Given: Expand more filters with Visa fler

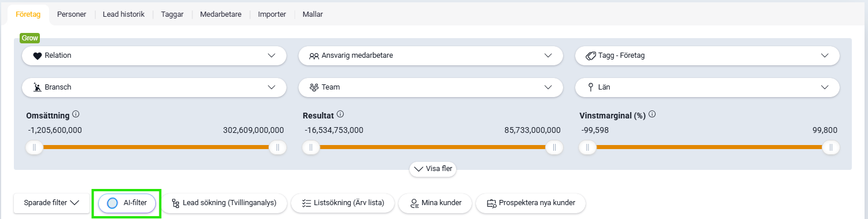Looking at the screenshot, I should pyautogui.click(x=433, y=169).
